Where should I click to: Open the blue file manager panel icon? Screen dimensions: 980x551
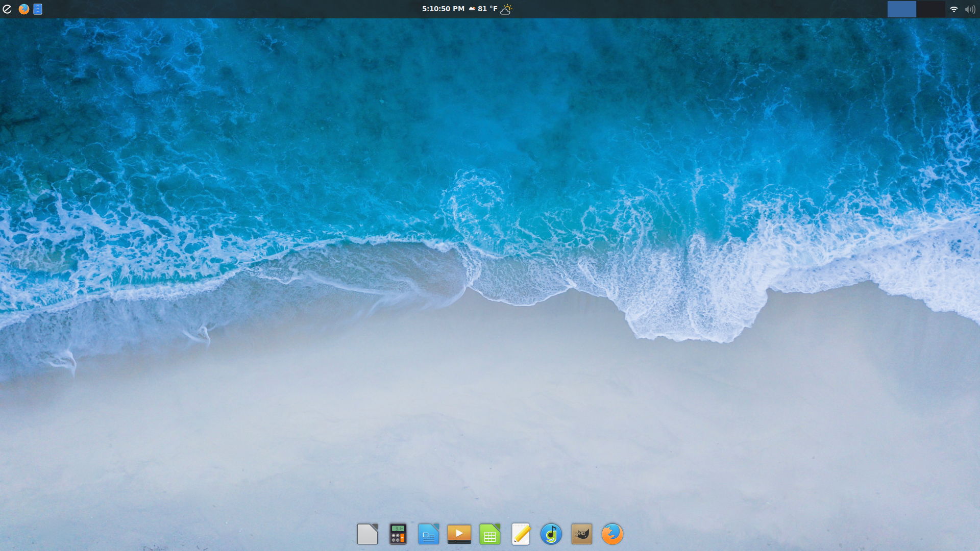[38, 9]
